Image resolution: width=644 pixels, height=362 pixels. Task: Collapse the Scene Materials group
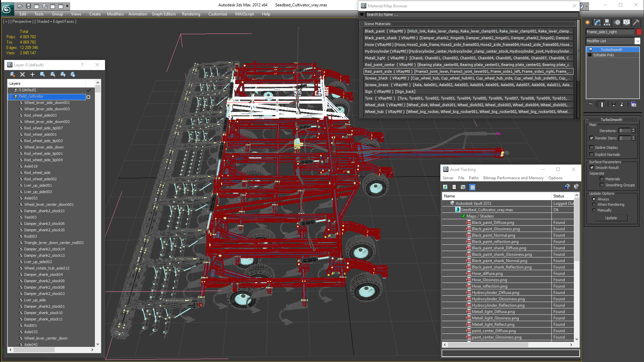click(362, 24)
